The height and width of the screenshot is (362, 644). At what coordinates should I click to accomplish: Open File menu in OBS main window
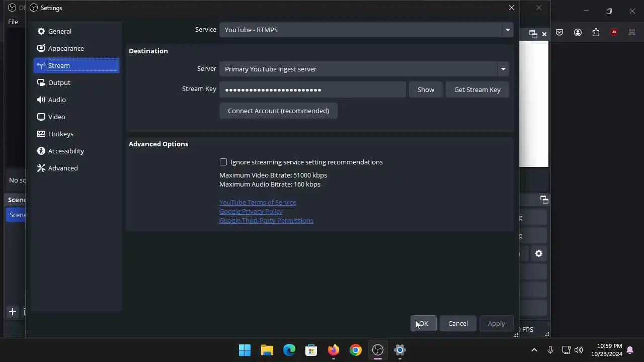pyautogui.click(x=13, y=22)
